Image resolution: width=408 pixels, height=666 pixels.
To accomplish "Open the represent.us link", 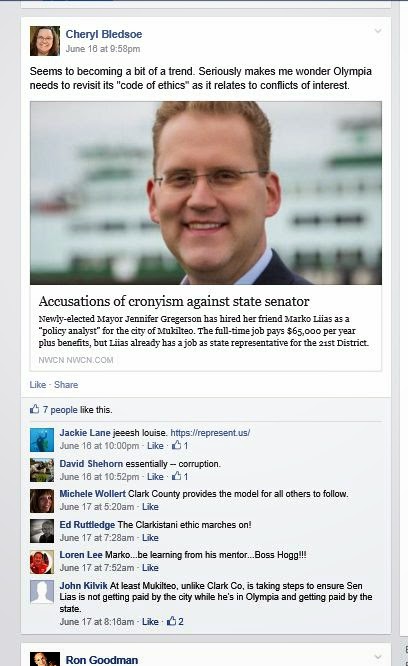I will (x=210, y=433).
